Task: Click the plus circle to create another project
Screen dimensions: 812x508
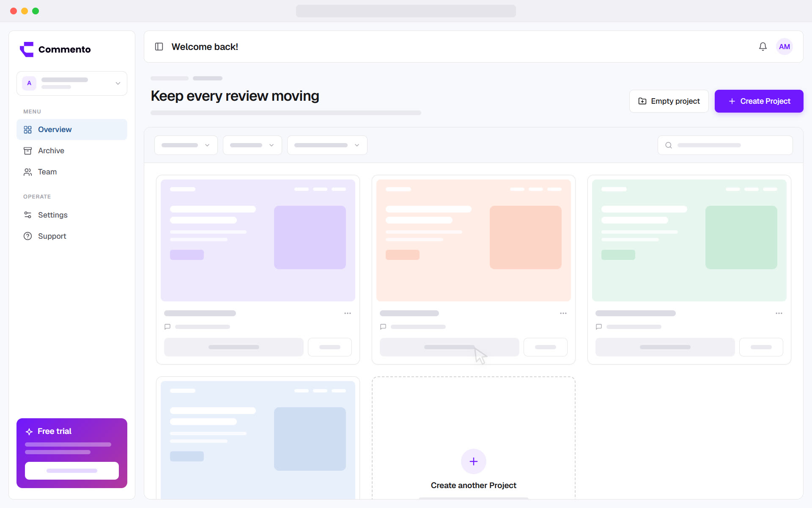Action: point(474,461)
